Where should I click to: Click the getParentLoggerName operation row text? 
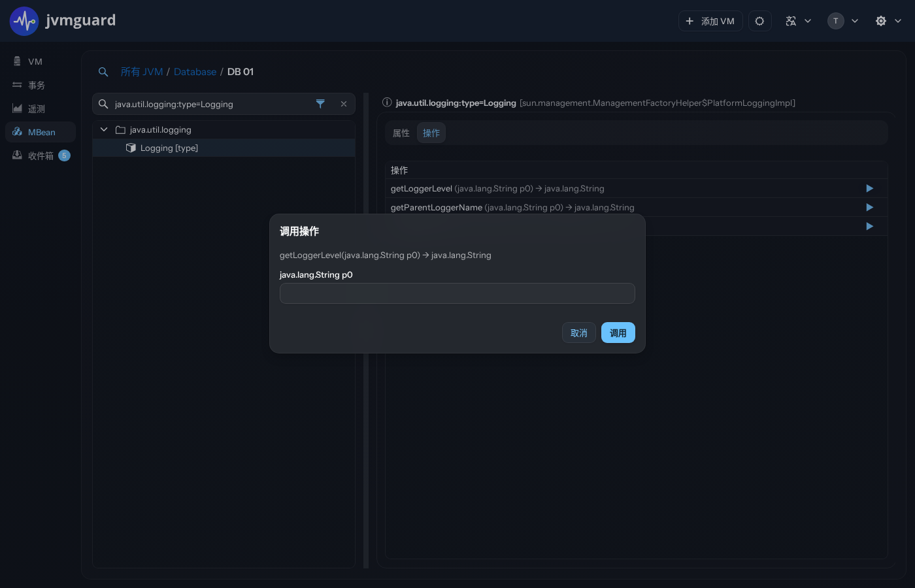(x=512, y=208)
